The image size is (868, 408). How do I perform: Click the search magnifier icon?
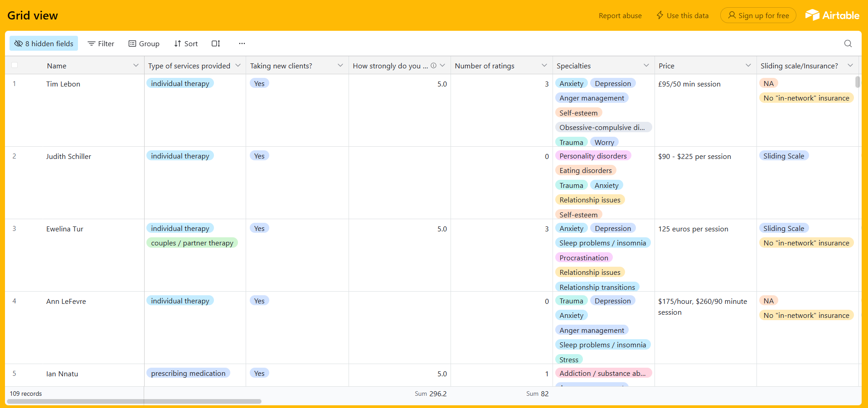tap(848, 43)
